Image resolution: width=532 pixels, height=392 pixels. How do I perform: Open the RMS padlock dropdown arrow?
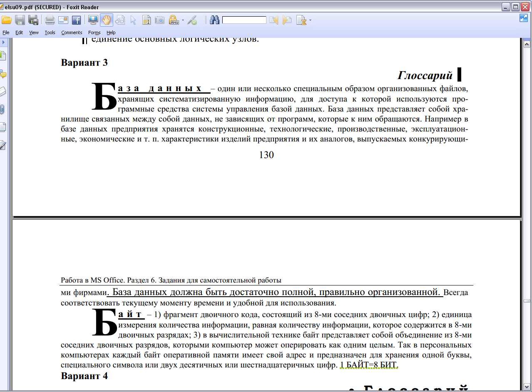click(183, 20)
